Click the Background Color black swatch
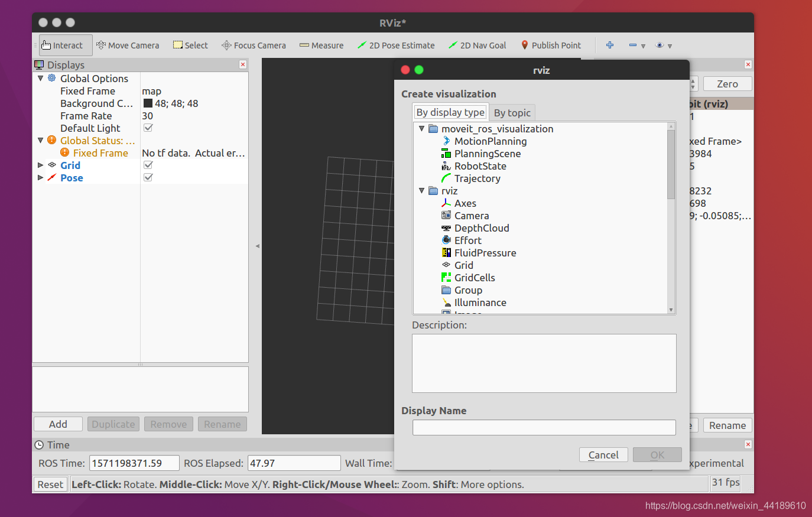The image size is (812, 517). (148, 103)
